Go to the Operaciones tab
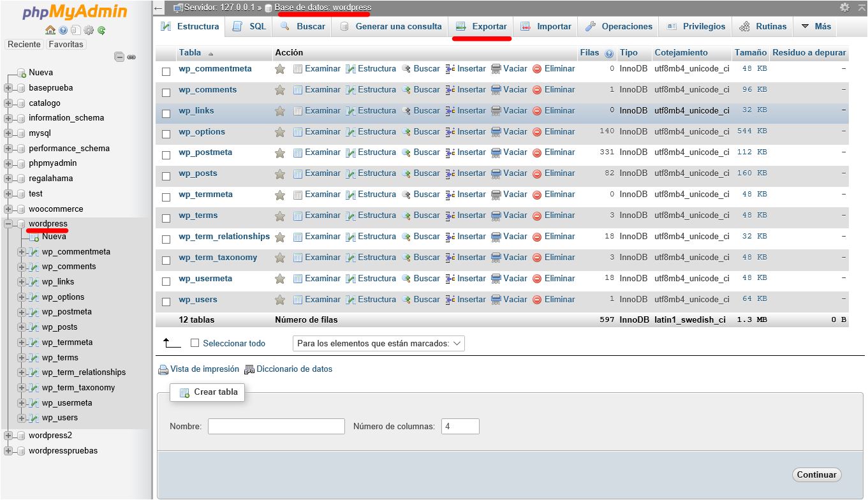This screenshot has width=868, height=500. (x=619, y=27)
